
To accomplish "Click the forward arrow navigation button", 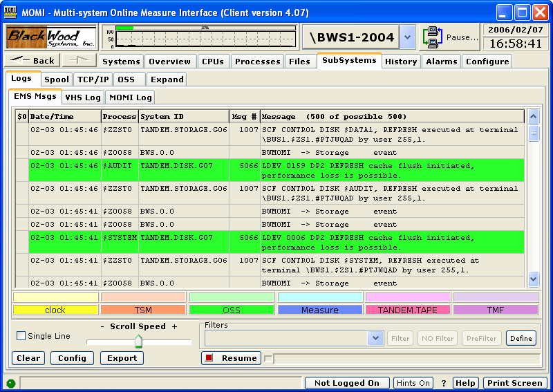I will coord(79,61).
